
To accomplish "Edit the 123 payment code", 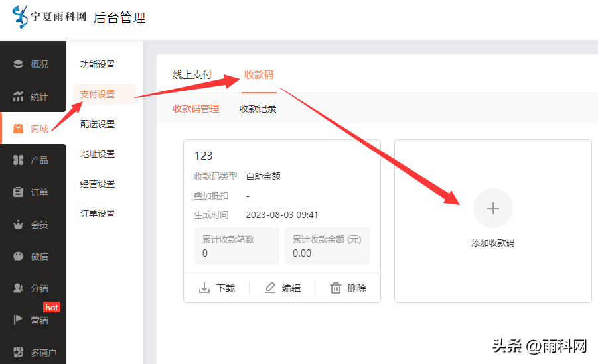I will click(283, 288).
